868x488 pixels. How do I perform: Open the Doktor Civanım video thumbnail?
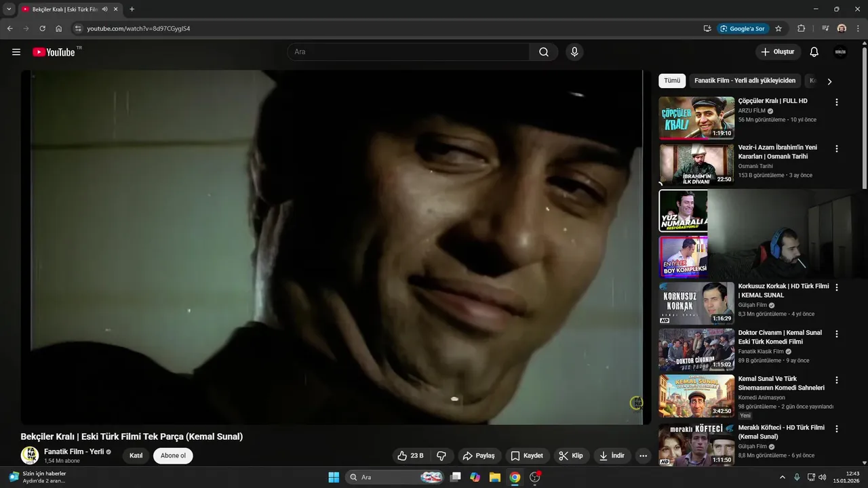pos(696,349)
